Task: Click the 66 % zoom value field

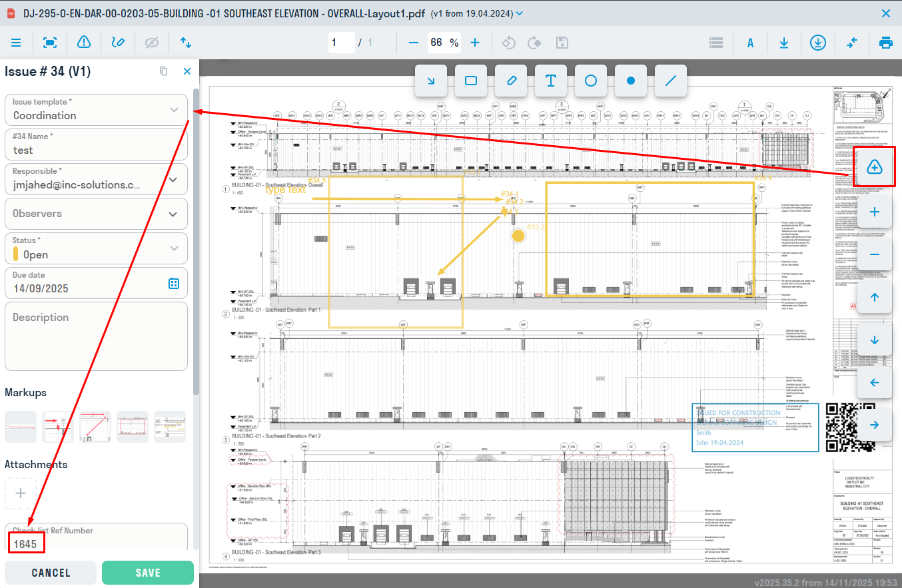Action: pos(444,43)
